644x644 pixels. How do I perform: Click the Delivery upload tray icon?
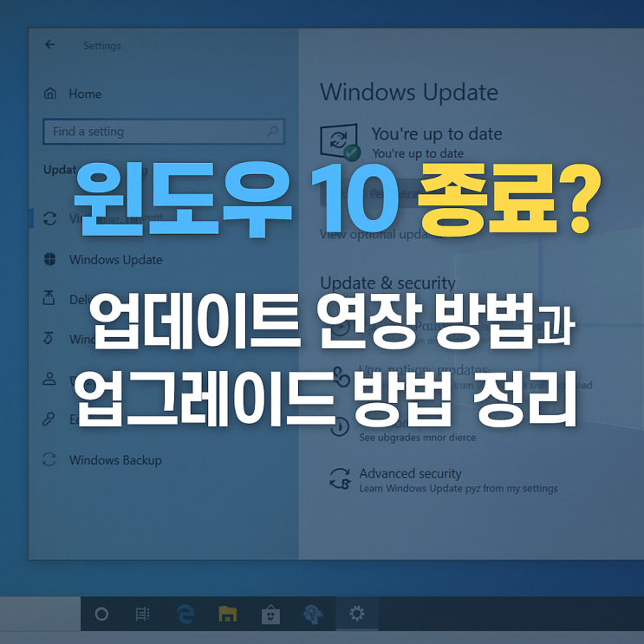click(49, 298)
